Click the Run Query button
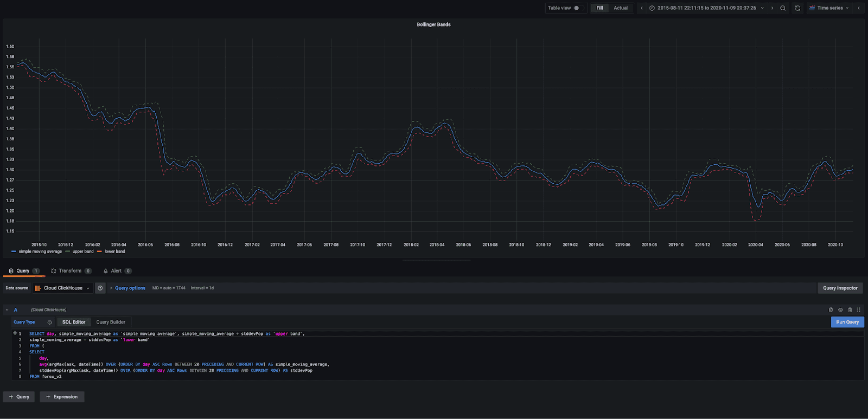Screen dimensions: 868x419 pos(847,322)
